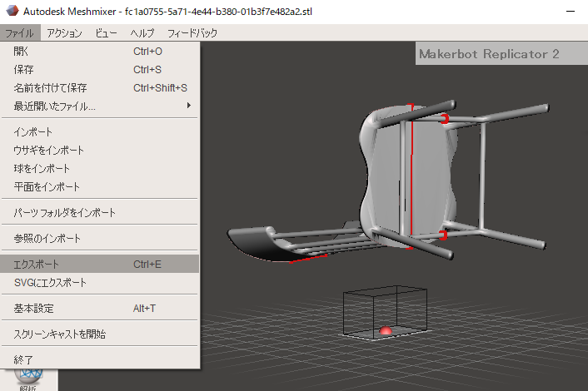Open the フィードバック menu

pyautogui.click(x=192, y=33)
